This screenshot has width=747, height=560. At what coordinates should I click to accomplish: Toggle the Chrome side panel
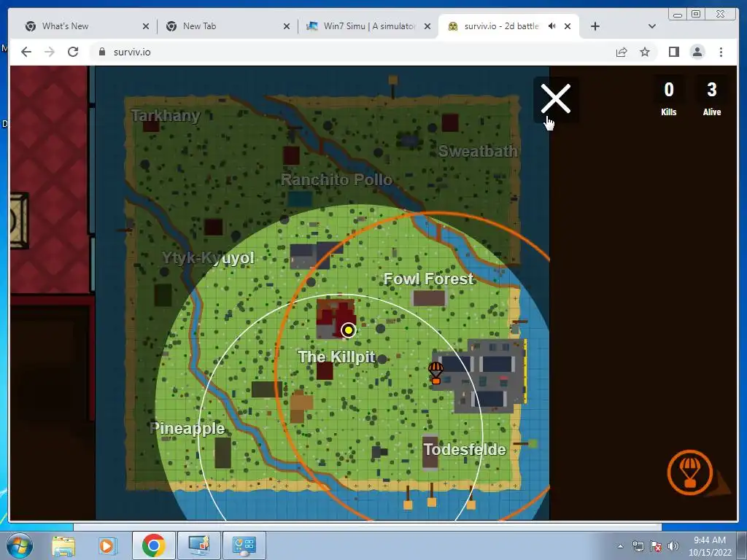point(673,52)
